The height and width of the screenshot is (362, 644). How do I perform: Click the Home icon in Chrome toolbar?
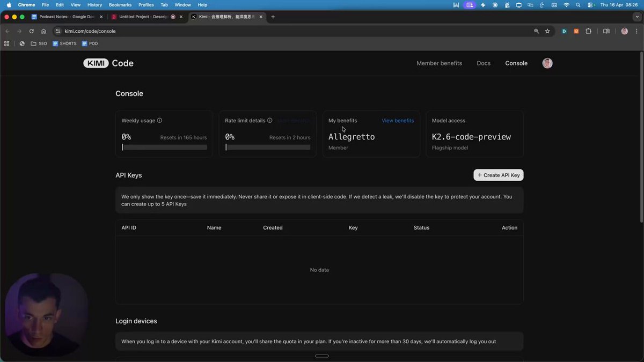click(x=43, y=31)
